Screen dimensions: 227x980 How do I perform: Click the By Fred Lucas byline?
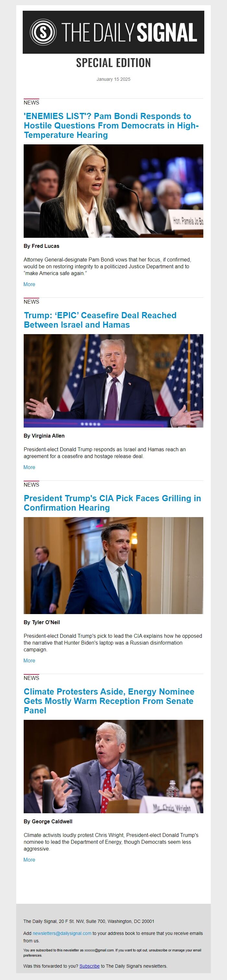click(42, 246)
